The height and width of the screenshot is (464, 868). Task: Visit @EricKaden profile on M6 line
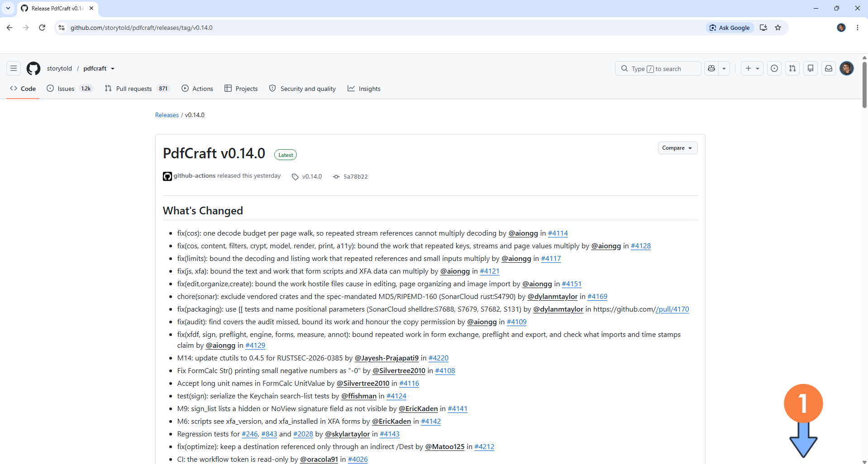pos(391,421)
